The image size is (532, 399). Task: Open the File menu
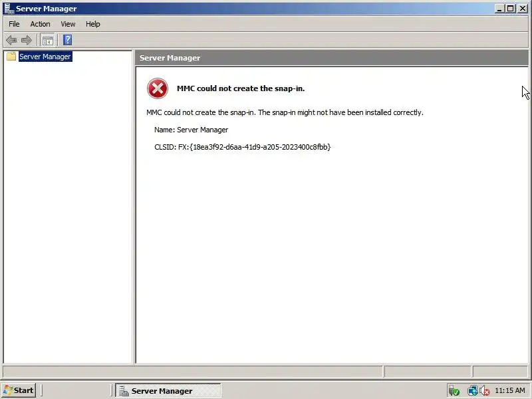click(x=14, y=24)
